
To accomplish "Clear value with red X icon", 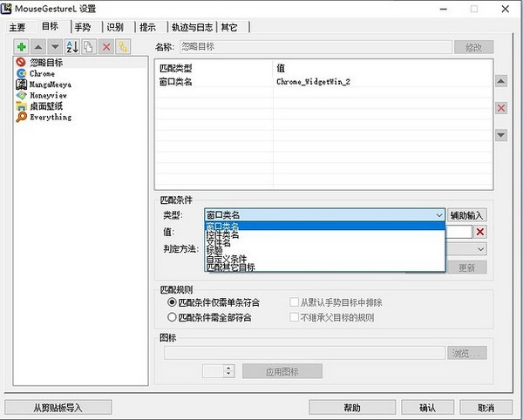I will click(480, 232).
